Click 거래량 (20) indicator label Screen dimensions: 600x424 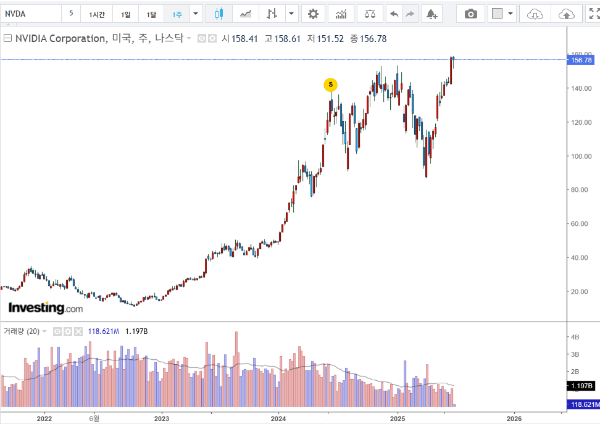tap(21, 331)
